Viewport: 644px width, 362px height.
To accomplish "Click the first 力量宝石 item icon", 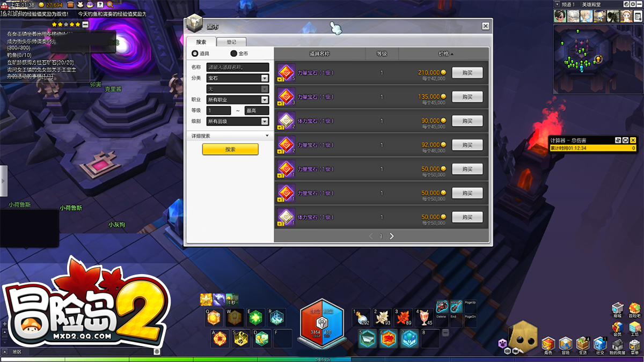I will pos(286,73).
